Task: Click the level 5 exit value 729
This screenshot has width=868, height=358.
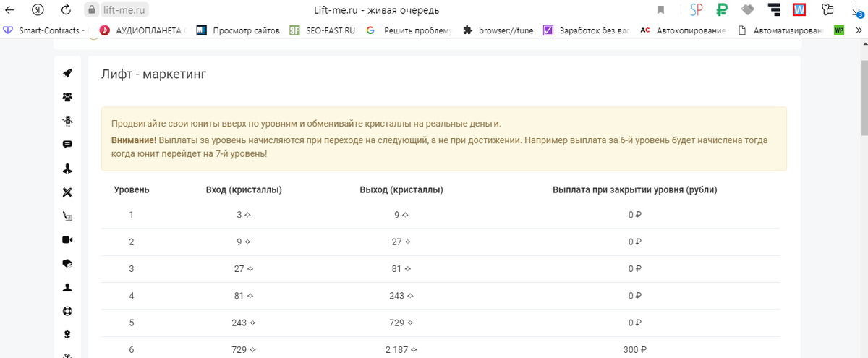Action: click(401, 322)
